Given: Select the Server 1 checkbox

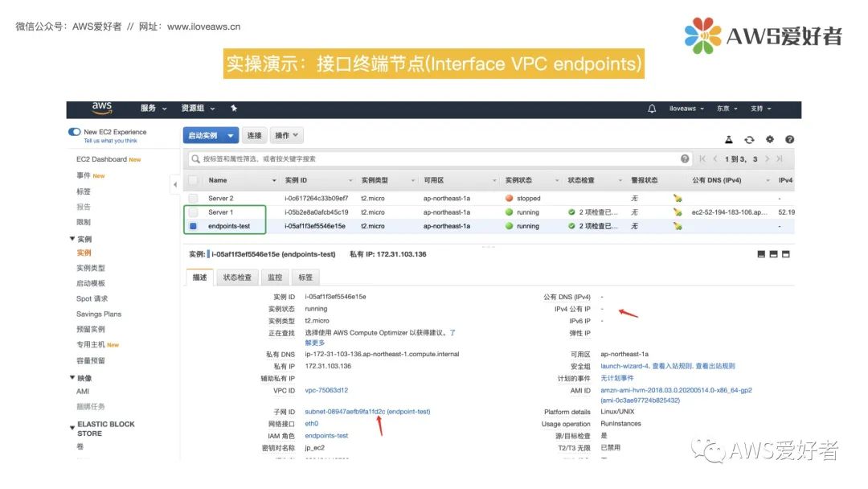Looking at the screenshot, I should click(x=193, y=212).
